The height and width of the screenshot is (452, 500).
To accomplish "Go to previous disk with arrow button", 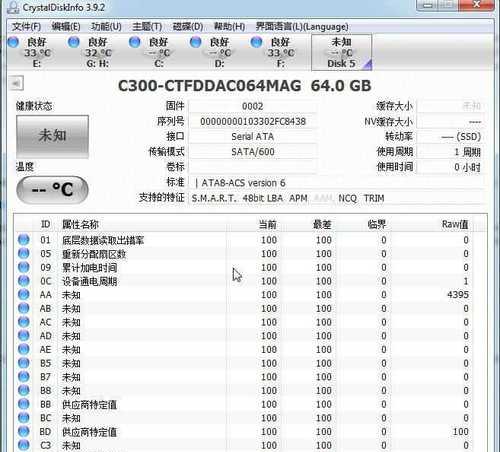I will [x=16, y=83].
